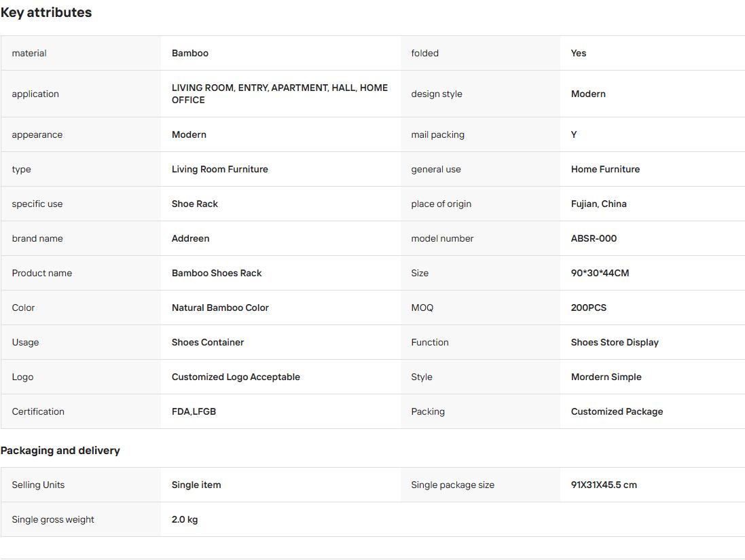The width and height of the screenshot is (745, 560).
Task: Click the Shoe Rack specific use value
Action: pos(195,204)
